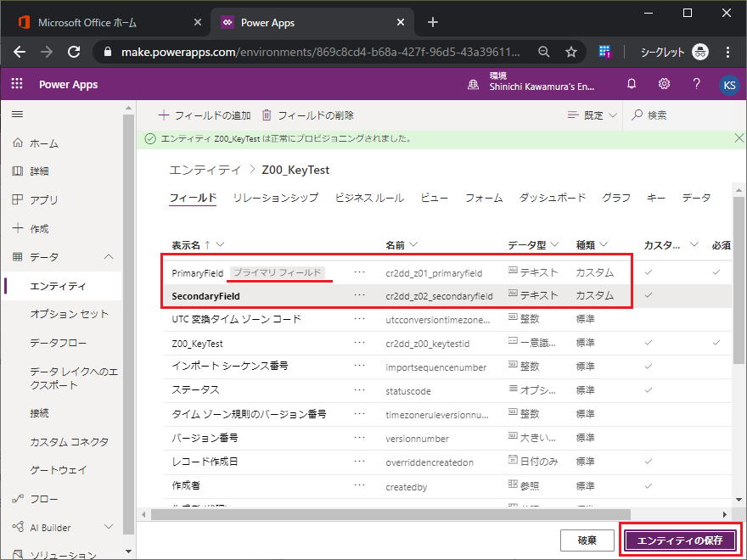Switch to the ビュー tab
The height and width of the screenshot is (560, 747).
click(x=435, y=198)
